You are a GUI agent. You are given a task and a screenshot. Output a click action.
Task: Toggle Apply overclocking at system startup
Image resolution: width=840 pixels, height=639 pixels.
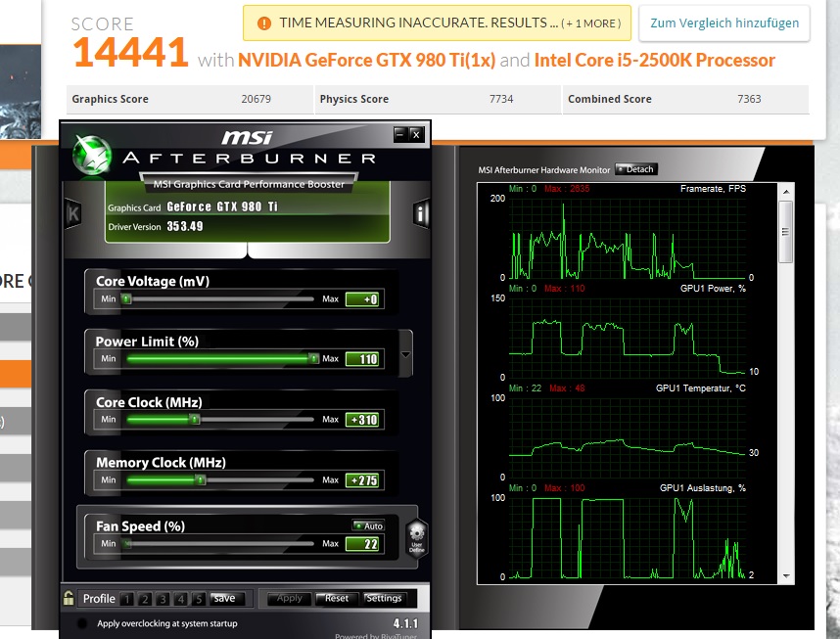click(x=82, y=623)
